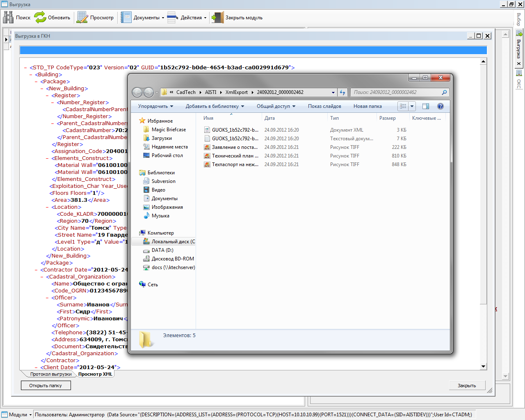Collapse the Location XML node
Screen dimensions: 525x420
pyautogui.click(x=48, y=207)
